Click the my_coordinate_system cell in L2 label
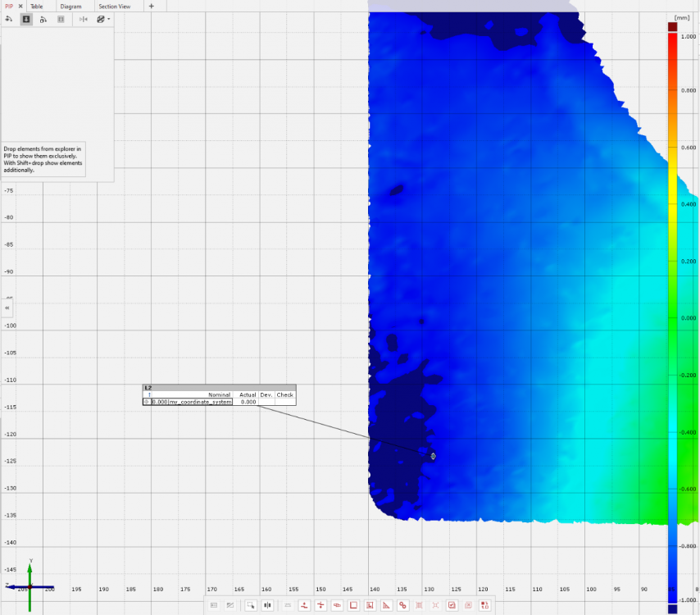The image size is (700, 615). pos(201,402)
